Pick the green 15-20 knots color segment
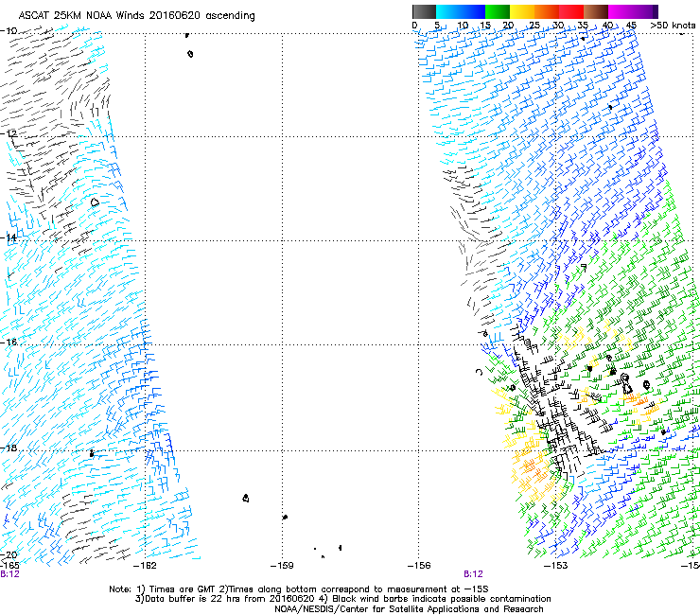 click(x=498, y=11)
